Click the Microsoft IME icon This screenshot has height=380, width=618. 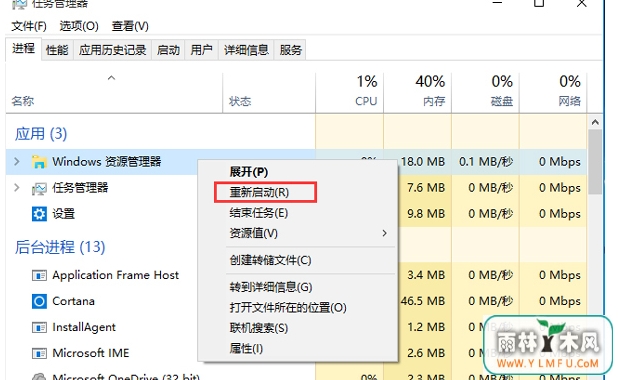point(39,353)
